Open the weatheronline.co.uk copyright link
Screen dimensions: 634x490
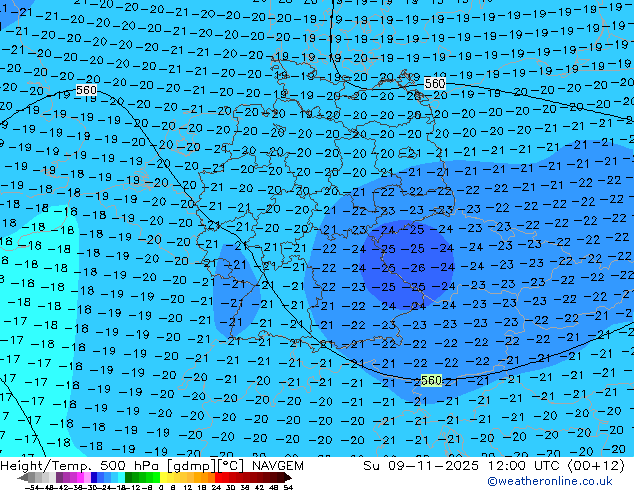coord(549,481)
